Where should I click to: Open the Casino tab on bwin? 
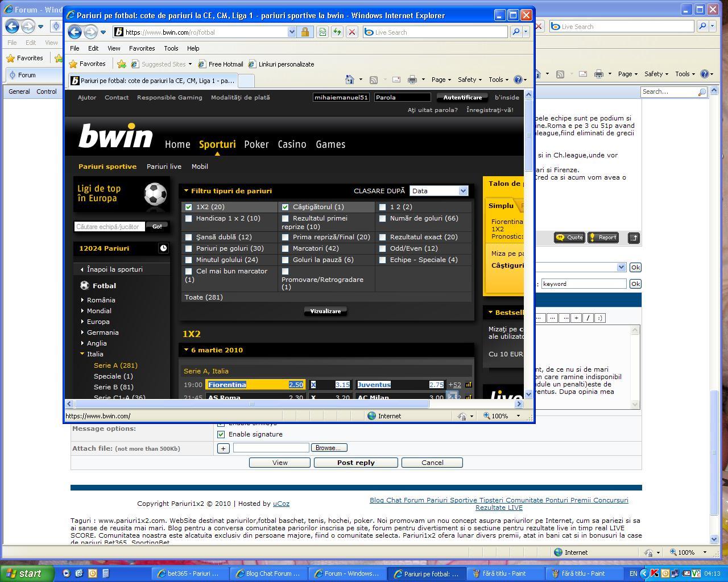[x=292, y=144]
